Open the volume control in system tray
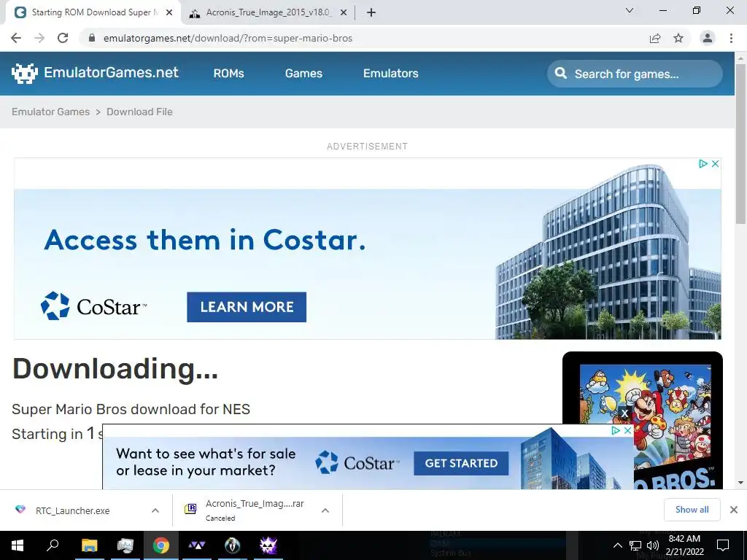 point(653,545)
